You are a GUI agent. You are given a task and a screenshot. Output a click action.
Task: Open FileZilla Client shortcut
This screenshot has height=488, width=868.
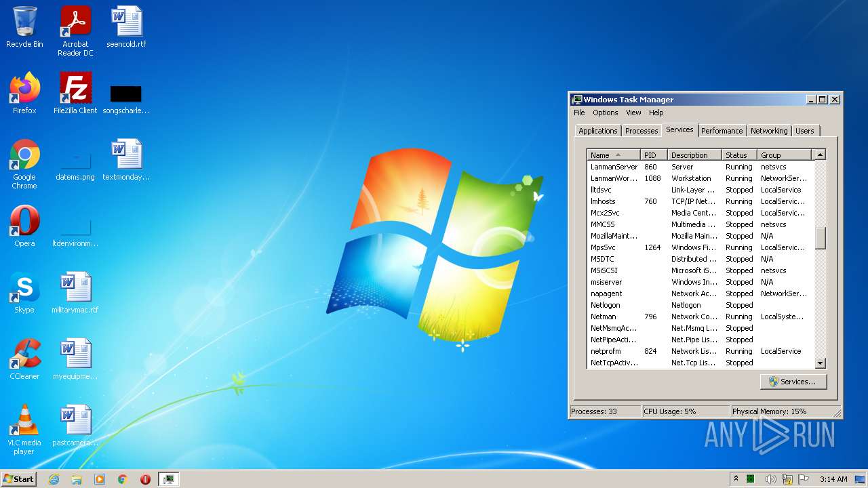[75, 93]
